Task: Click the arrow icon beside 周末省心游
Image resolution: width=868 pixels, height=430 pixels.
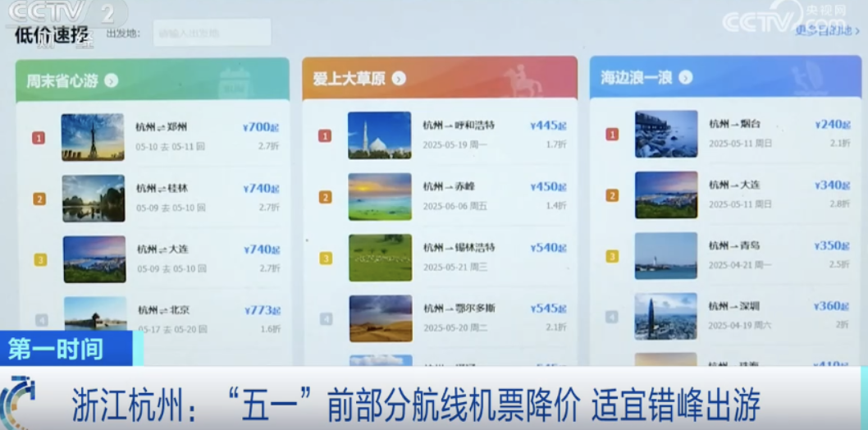Action: (111, 80)
